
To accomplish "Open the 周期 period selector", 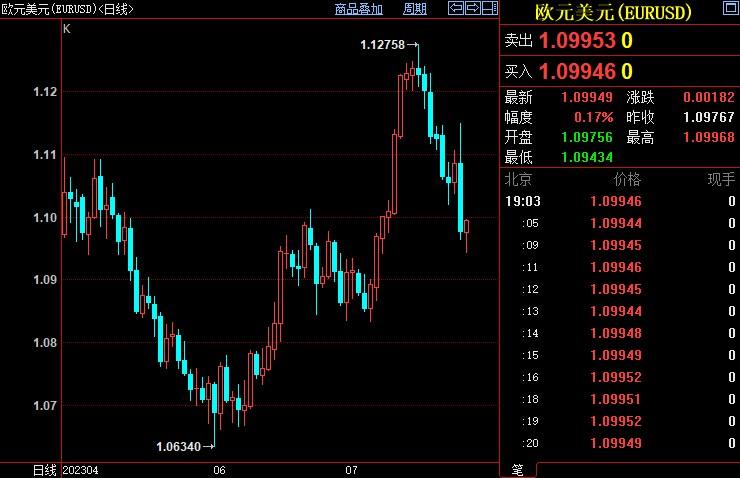I will (414, 9).
